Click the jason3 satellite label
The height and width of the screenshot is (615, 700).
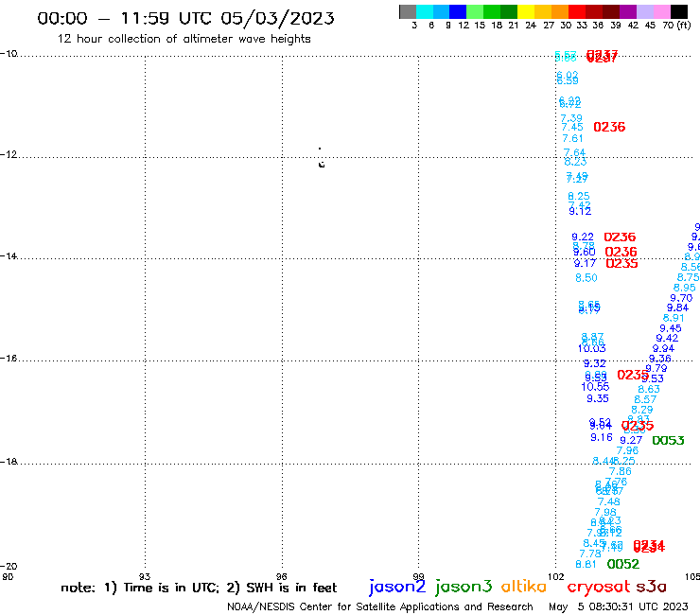[464, 587]
